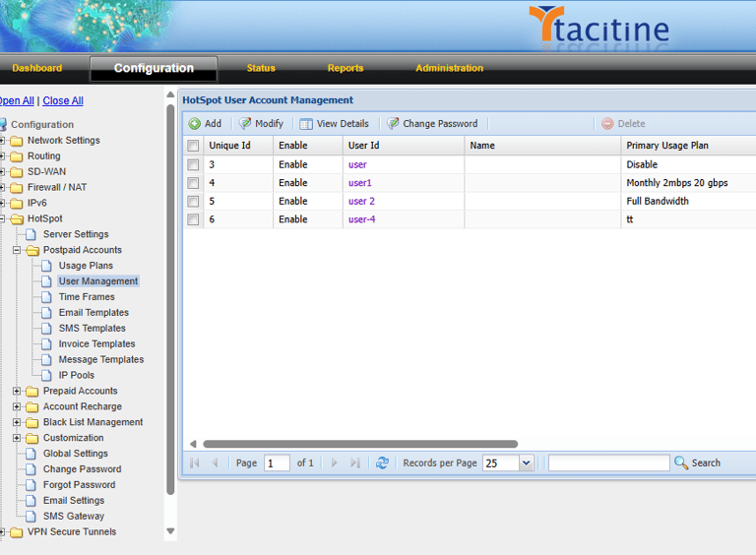Expand the Account Recharge node
756x555 pixels.
(17, 406)
